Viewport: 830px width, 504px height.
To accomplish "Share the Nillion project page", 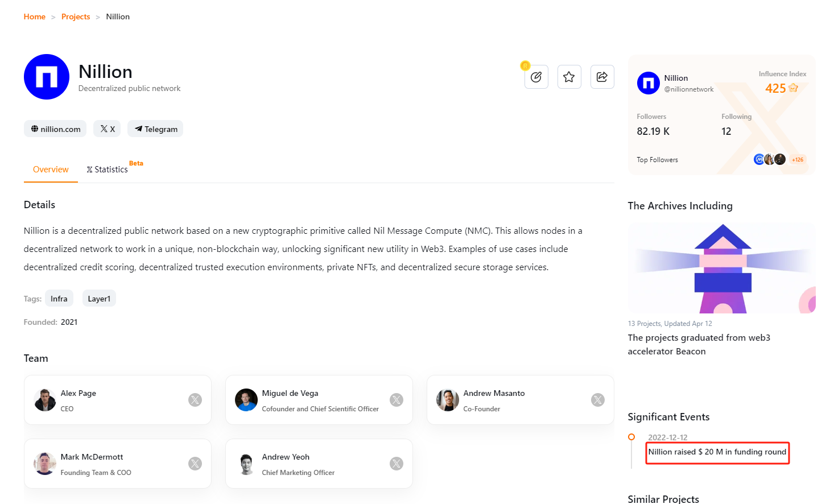I will [x=602, y=77].
